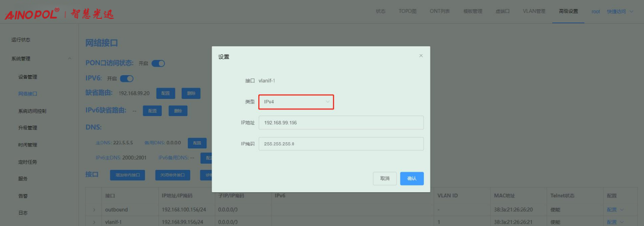Viewport: 644px width, 226px height.
Task: Click the 确认 button
Action: pyautogui.click(x=411, y=178)
